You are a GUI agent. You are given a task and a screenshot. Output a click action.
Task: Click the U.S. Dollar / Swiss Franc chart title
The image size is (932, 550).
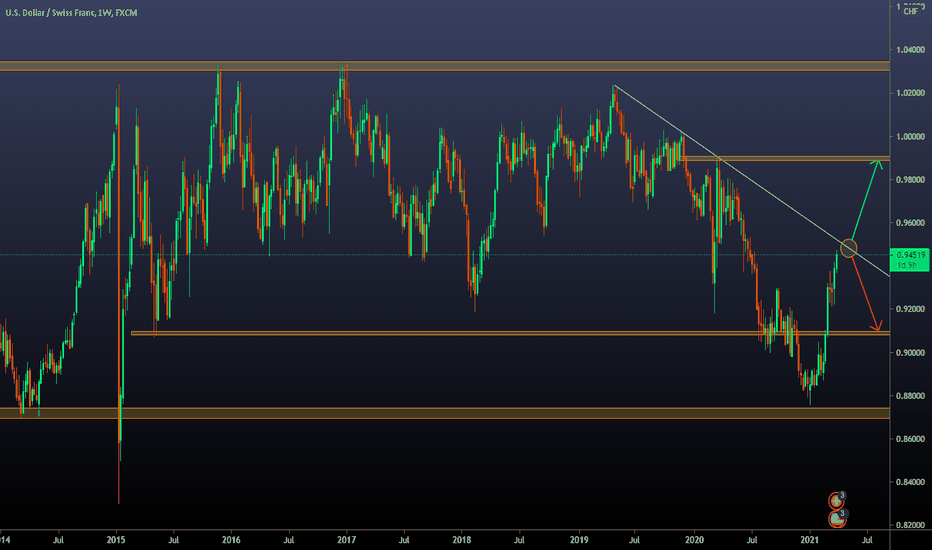point(71,12)
